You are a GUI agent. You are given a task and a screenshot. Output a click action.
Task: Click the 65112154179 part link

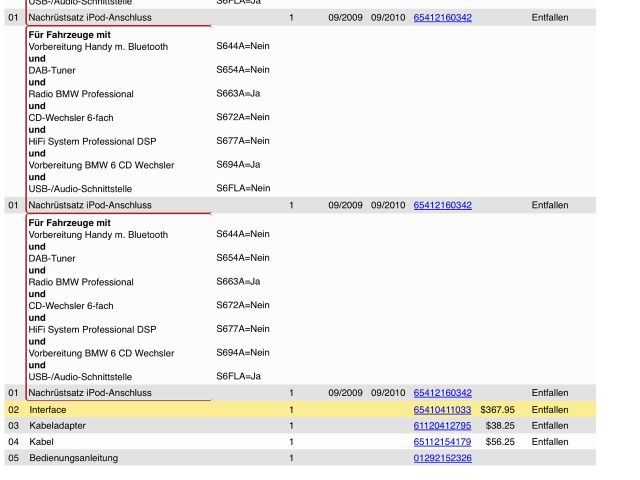click(442, 442)
